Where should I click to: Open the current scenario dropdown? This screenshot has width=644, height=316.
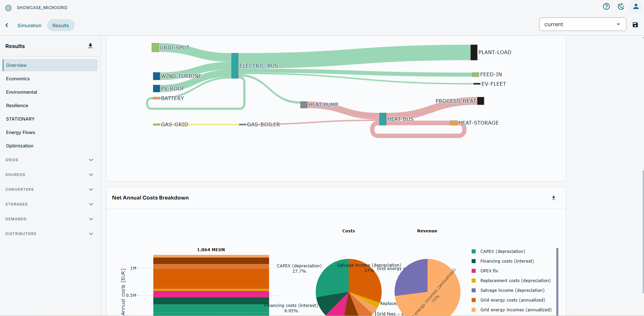tap(582, 24)
